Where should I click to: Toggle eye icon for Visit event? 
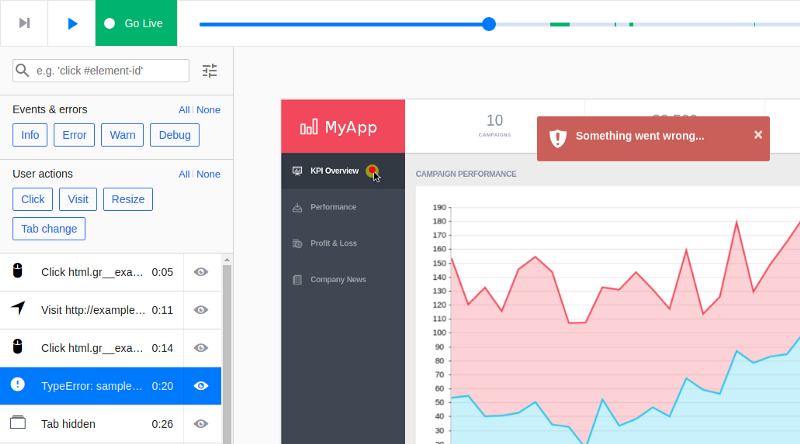click(x=201, y=310)
